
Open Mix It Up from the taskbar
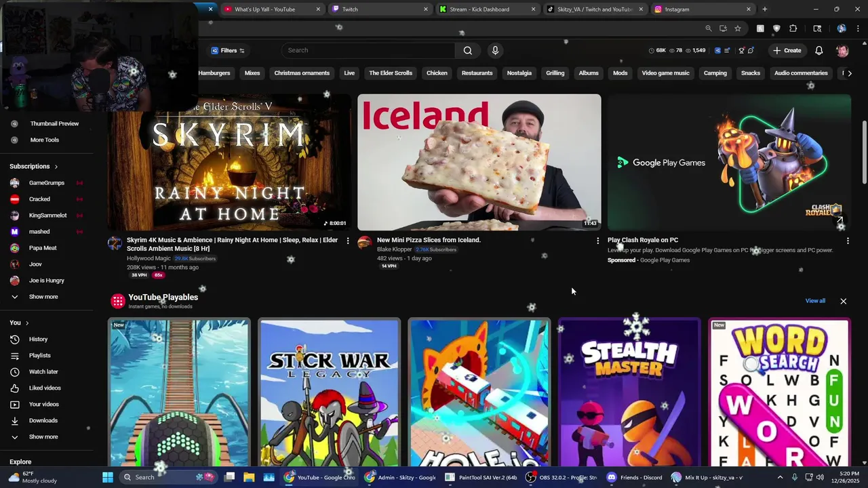pos(709,477)
